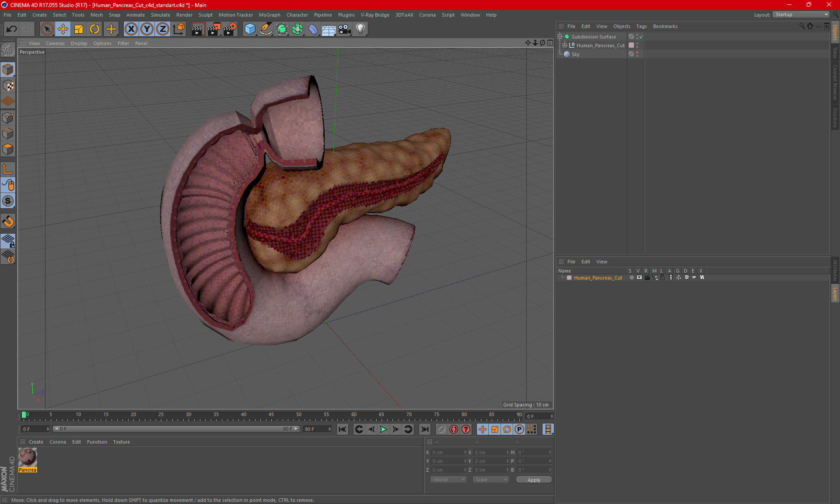The width and height of the screenshot is (840, 504).
Task: Open the Objects manager Tags menu
Action: pyautogui.click(x=641, y=26)
